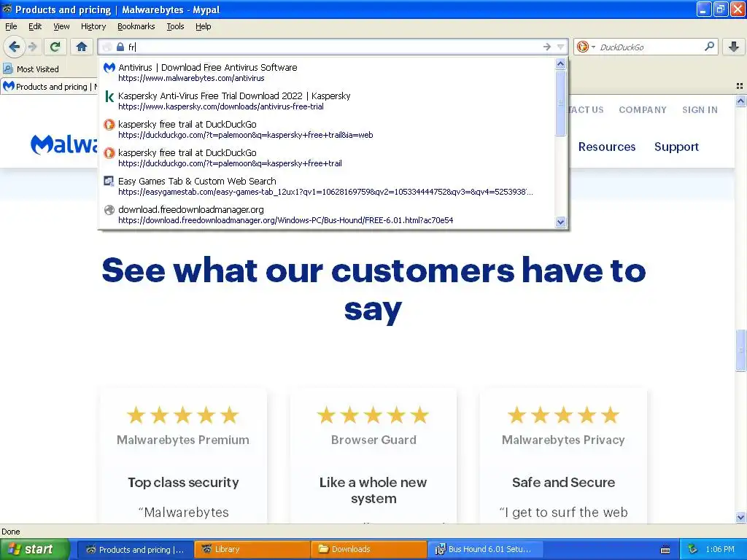Open the tab groups grid icon
Screen dimensions: 747x560
coord(740,86)
